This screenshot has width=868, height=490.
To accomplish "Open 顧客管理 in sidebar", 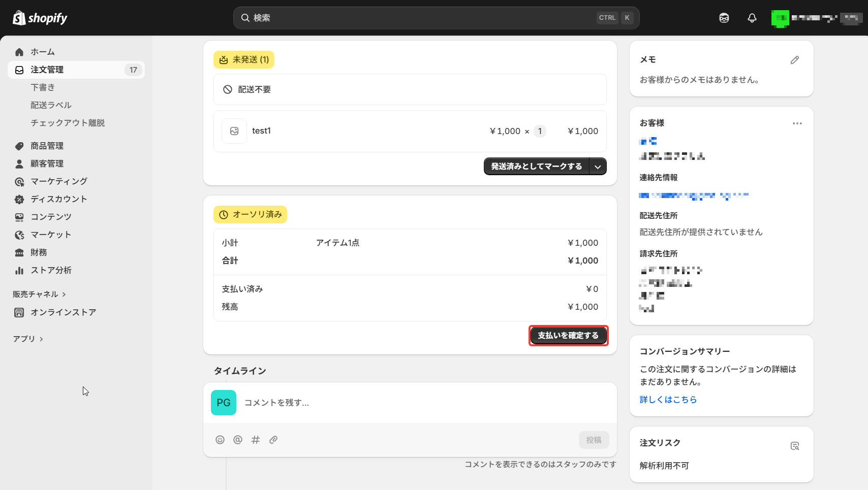I will [x=76, y=164].
